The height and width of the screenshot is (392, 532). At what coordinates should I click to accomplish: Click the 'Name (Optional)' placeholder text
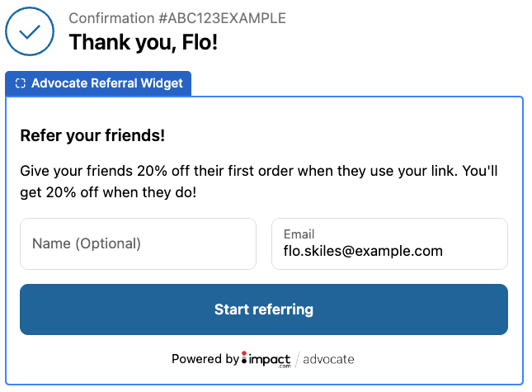click(x=87, y=243)
